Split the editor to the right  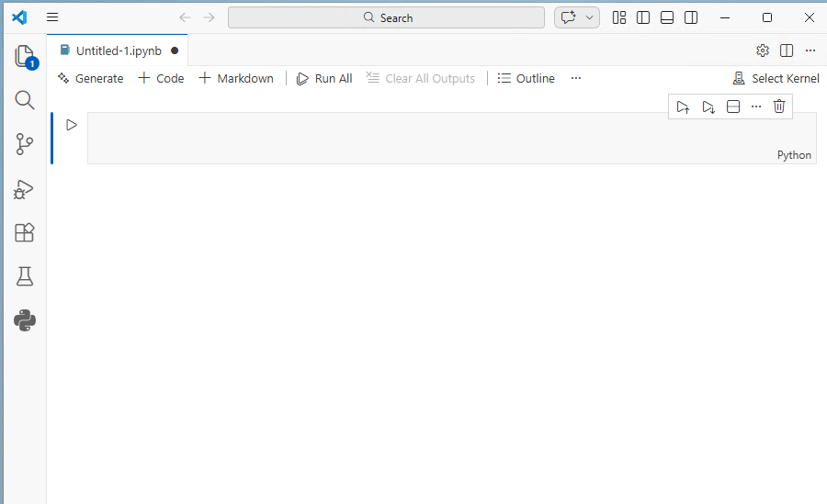tap(787, 50)
